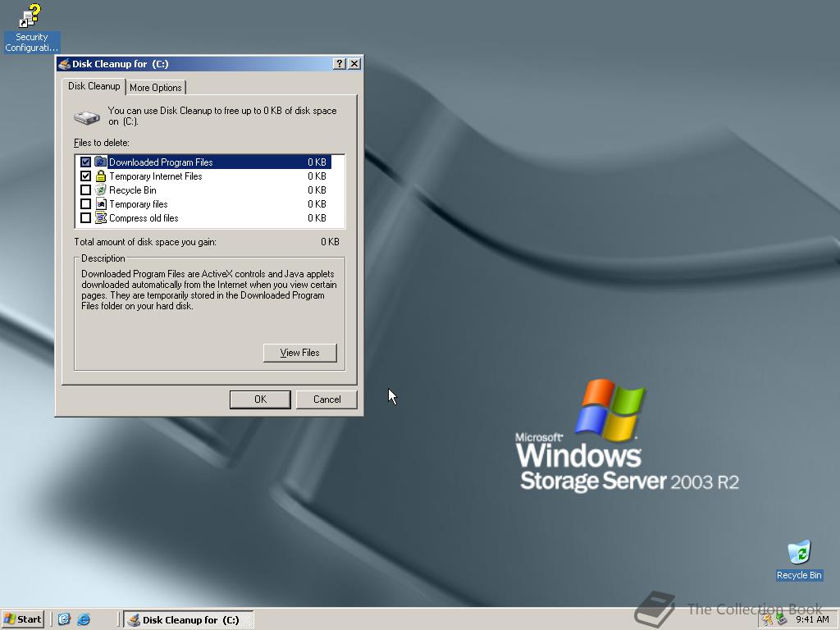Open the Security Configuration desktop shortcut

tap(31, 28)
